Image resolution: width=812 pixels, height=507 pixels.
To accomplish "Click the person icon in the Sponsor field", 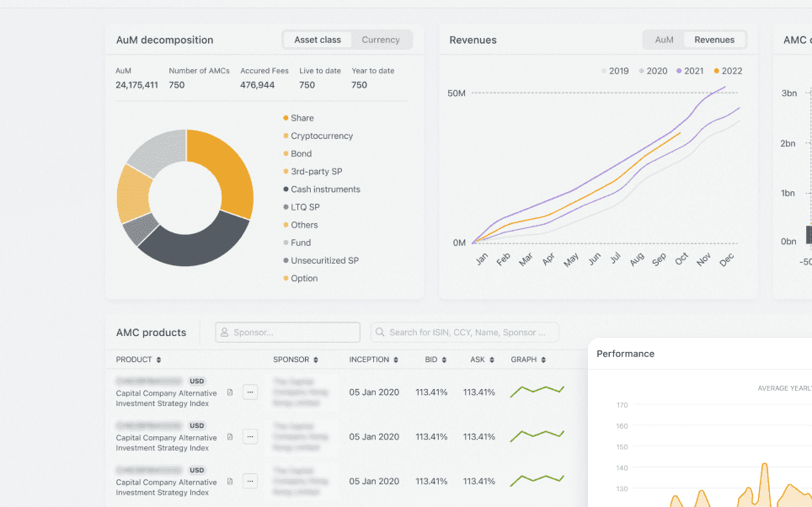I will 224,332.
